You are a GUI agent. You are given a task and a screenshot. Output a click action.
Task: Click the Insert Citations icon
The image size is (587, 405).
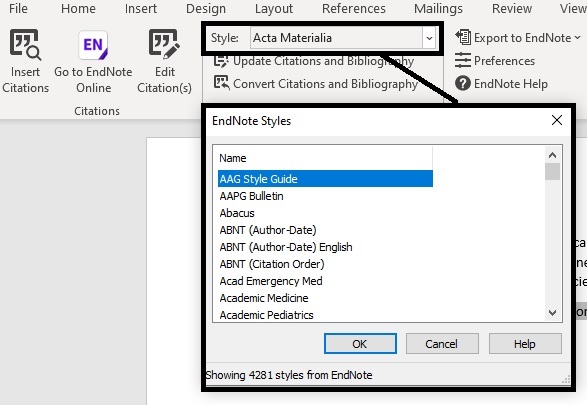[x=25, y=45]
